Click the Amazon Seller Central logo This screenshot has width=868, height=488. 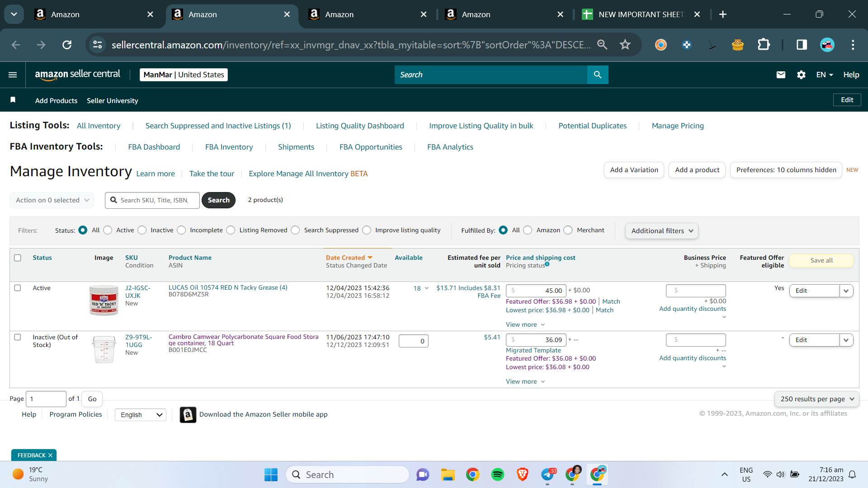[x=77, y=75]
